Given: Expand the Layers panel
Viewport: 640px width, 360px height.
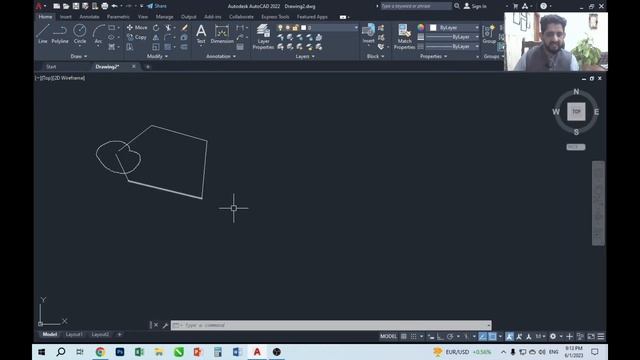Looking at the screenshot, I should tap(305, 56).
